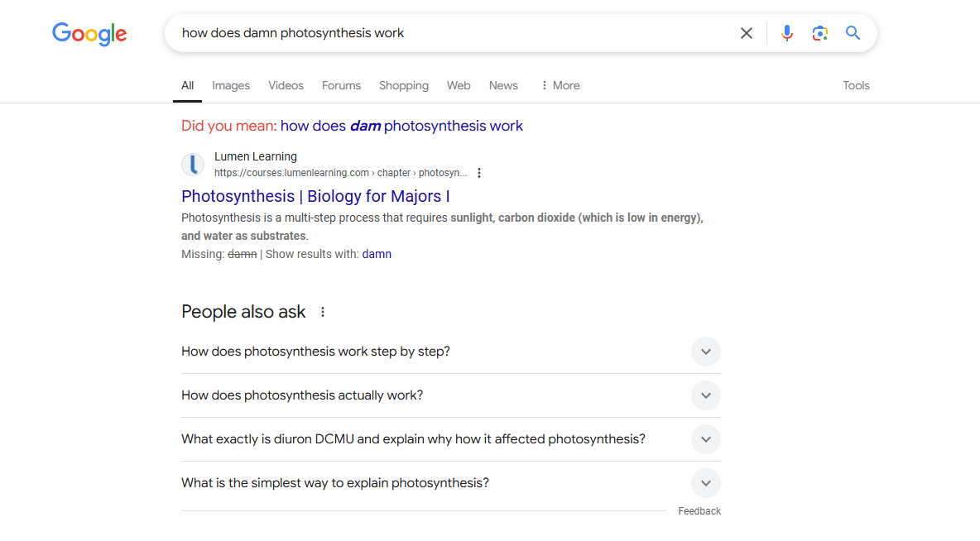This screenshot has height=541, width=980.
Task: Expand "What is the simplest way to explain photosynthesis?"
Action: 705,483
